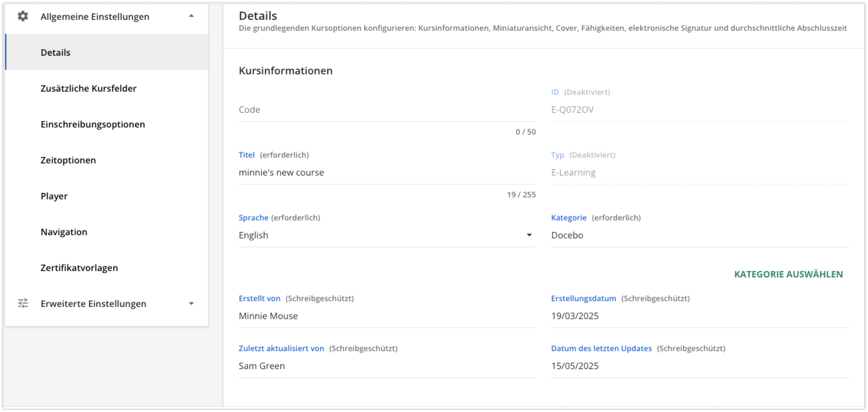Click the Kategorie field label

[569, 218]
